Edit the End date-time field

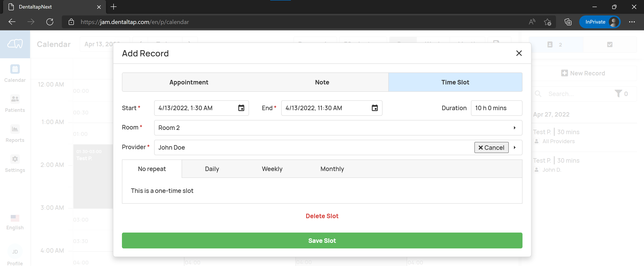331,108
